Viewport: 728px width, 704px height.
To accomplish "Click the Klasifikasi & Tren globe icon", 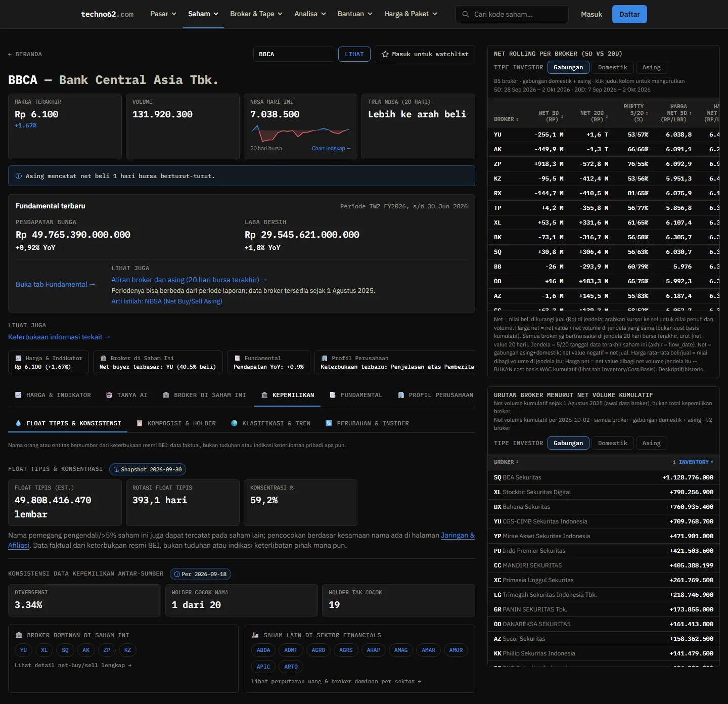I will coord(234,423).
